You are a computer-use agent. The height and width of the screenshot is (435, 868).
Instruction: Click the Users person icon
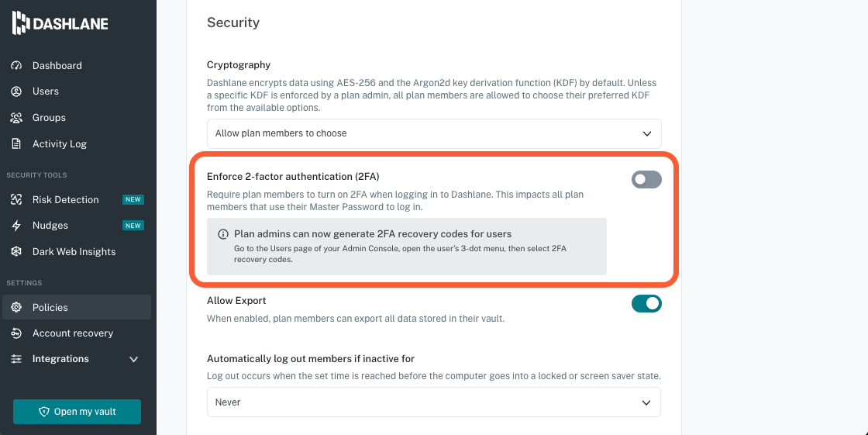coord(16,91)
